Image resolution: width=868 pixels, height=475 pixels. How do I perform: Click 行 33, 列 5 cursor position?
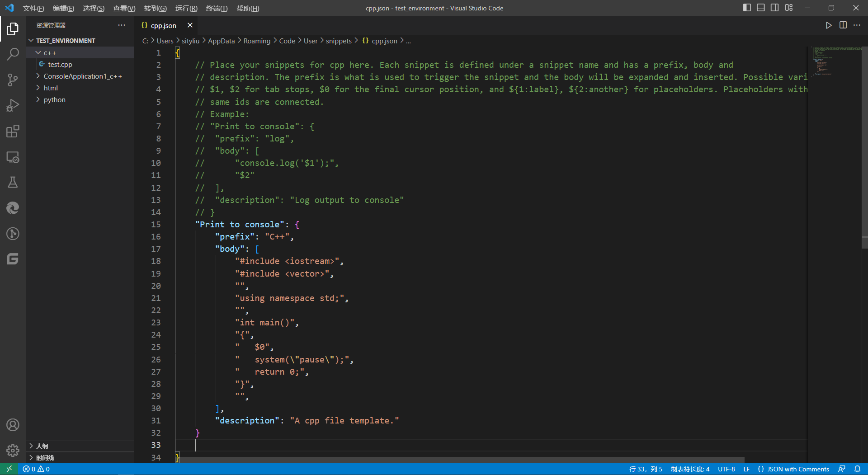pyautogui.click(x=646, y=469)
